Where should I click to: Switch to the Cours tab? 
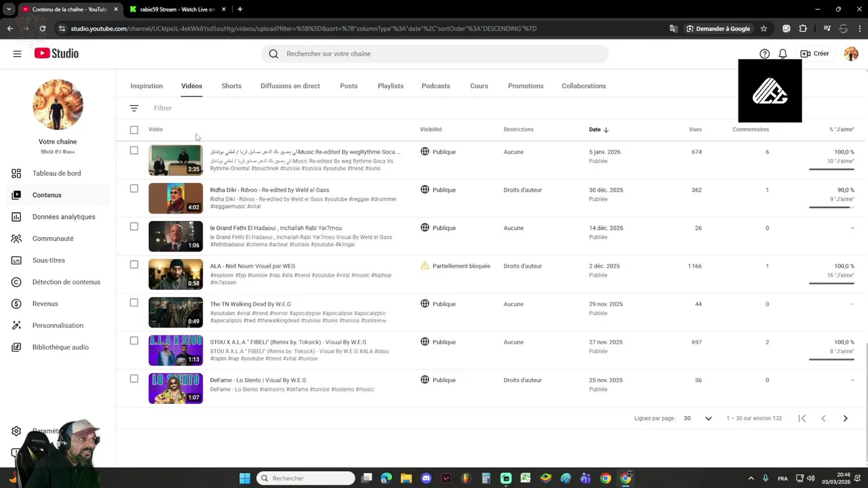pos(479,86)
